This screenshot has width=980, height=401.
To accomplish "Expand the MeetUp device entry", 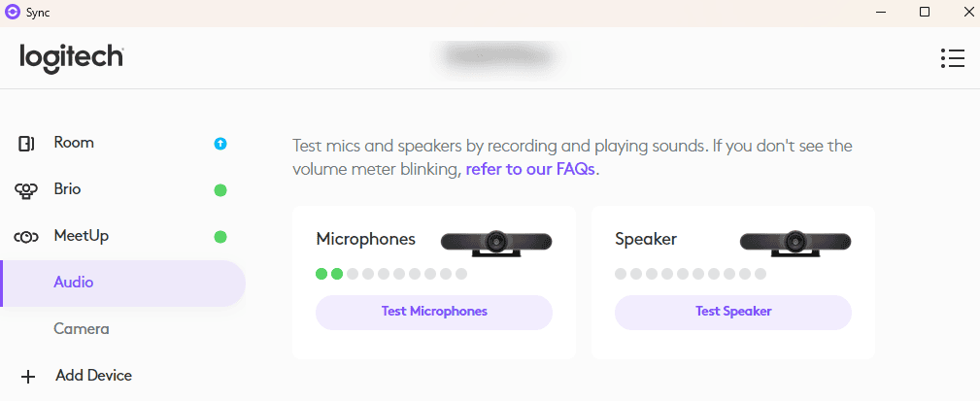I will pyautogui.click(x=82, y=236).
